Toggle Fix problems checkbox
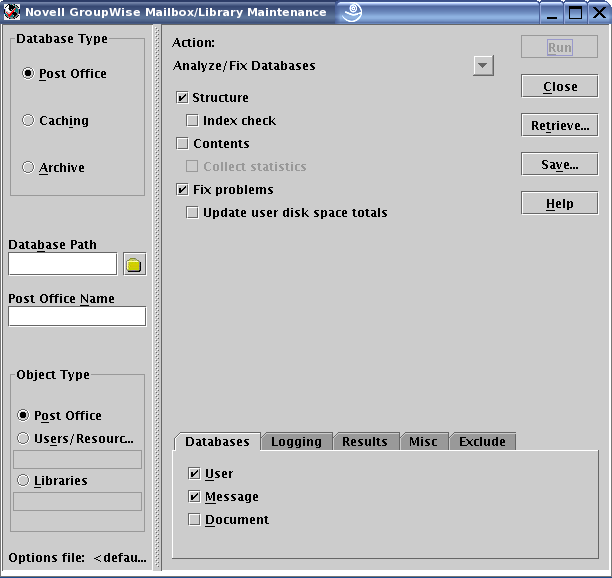Viewport: 612px width, 578px height. pyautogui.click(x=182, y=190)
